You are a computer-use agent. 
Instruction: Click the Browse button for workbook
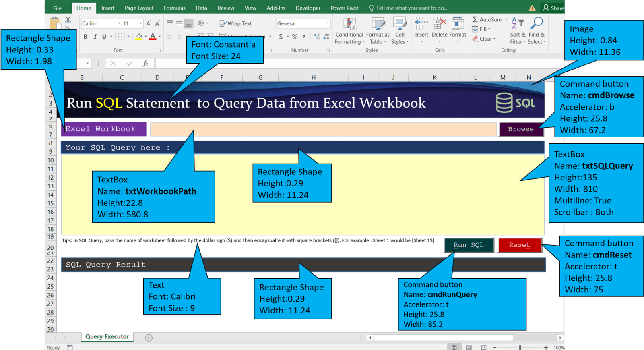tap(521, 129)
